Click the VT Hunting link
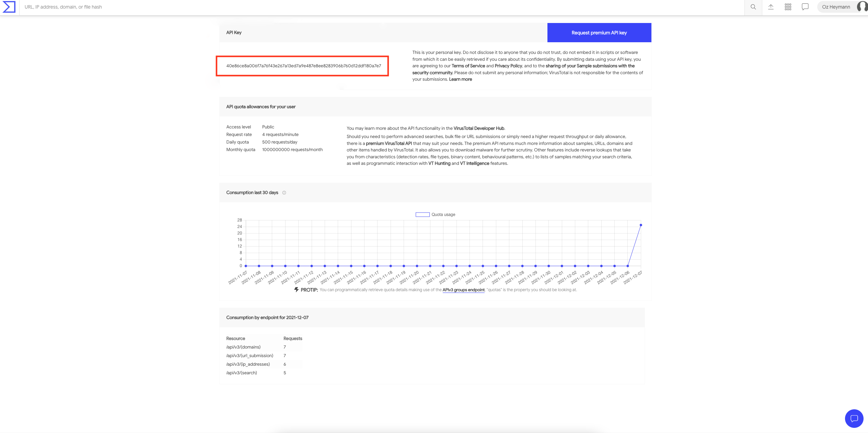Screen dimensions: 868x433 click(x=439, y=163)
